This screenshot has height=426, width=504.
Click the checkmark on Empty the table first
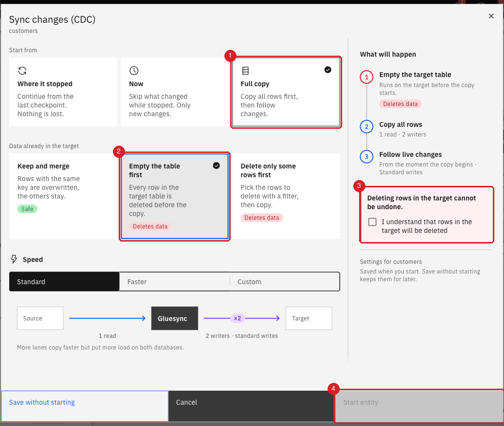pyautogui.click(x=216, y=166)
